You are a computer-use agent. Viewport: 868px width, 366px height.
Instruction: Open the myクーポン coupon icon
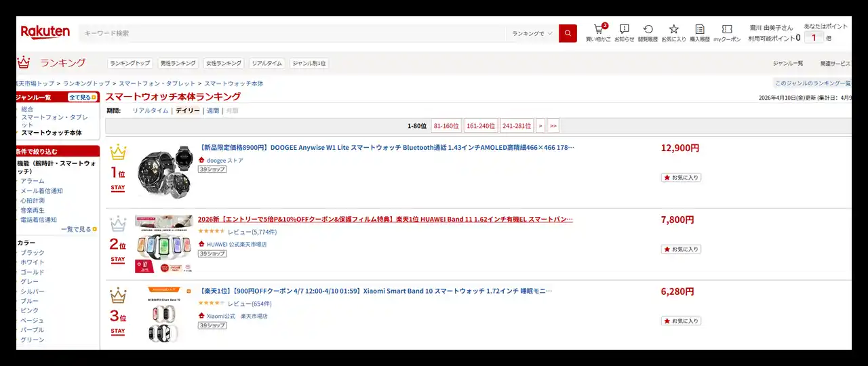click(x=727, y=30)
